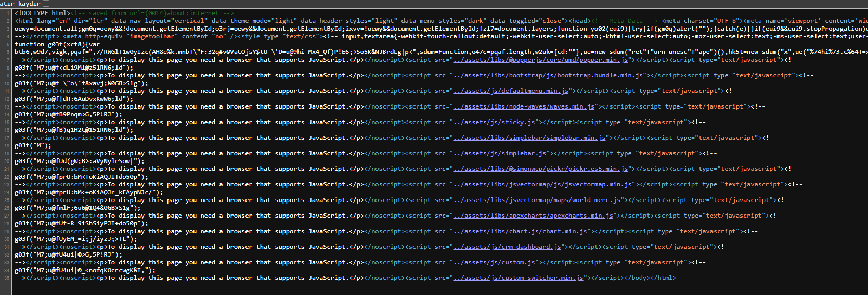
Task: Follow the apexcharts.min.js link
Action: pyautogui.click(x=534, y=216)
